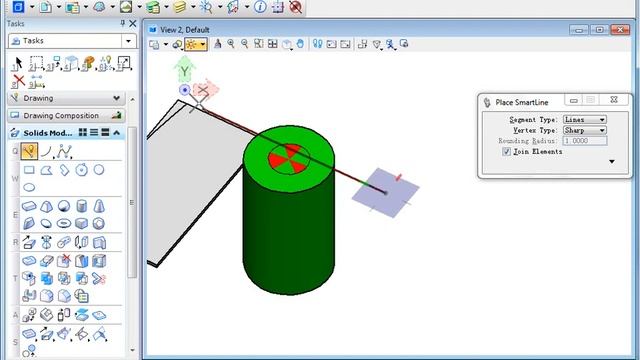Select the Cylinder Solid tool
640x360 pixels.
(82, 206)
